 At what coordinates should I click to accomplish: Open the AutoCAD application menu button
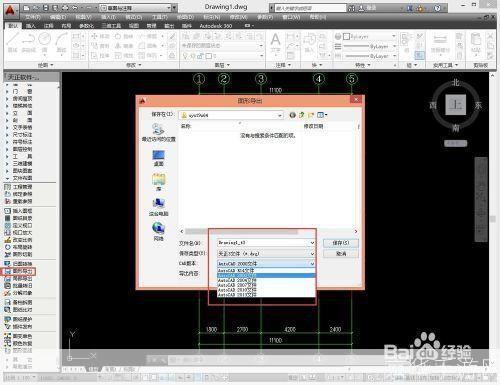[x=10, y=11]
